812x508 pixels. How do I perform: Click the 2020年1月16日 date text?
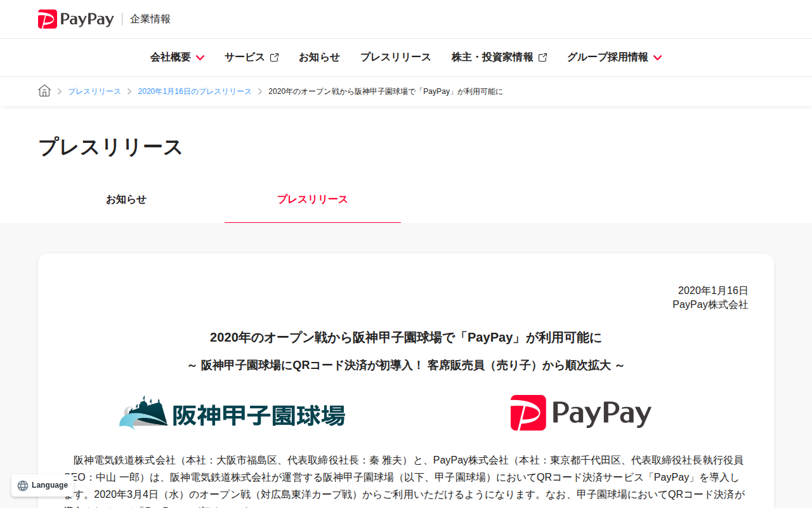coord(713,290)
